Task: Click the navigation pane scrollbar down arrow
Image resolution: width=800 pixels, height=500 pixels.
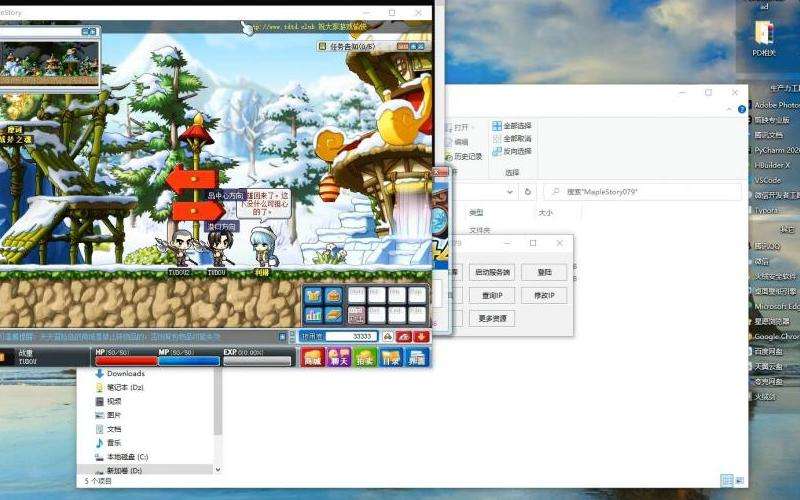Action: click(218, 469)
